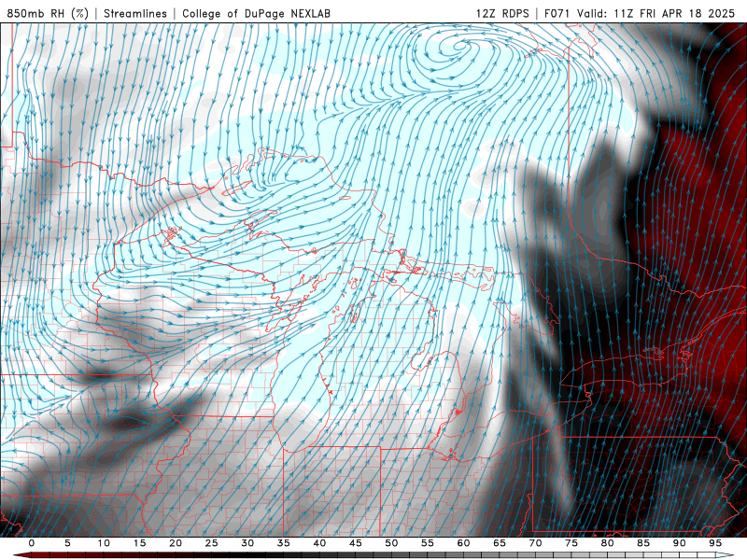The image size is (747, 560).
Task: Click the colorbar label '50'
Action: tap(391, 543)
